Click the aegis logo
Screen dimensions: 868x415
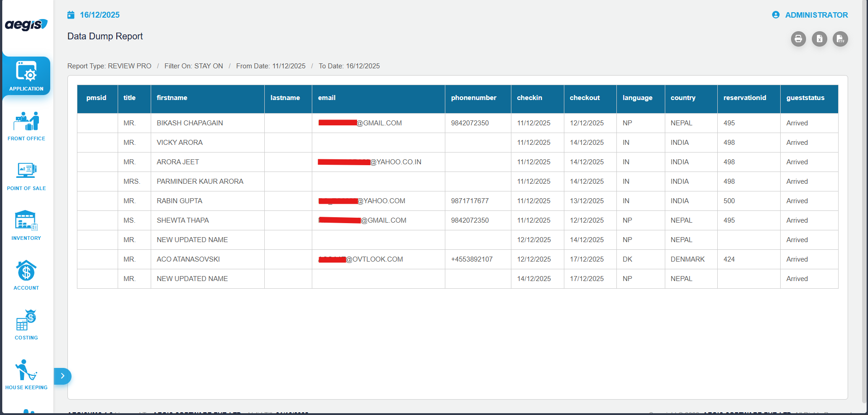(x=26, y=24)
